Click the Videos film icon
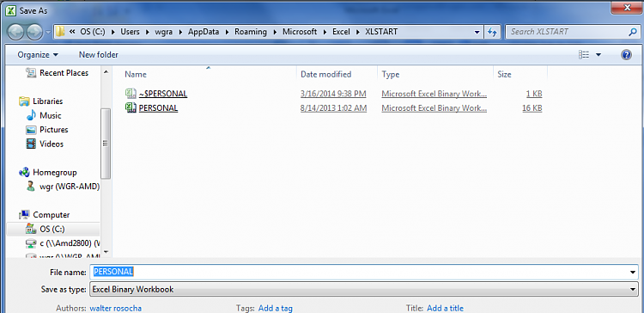Image resolution: width=644 pixels, height=313 pixels. pyautogui.click(x=31, y=144)
